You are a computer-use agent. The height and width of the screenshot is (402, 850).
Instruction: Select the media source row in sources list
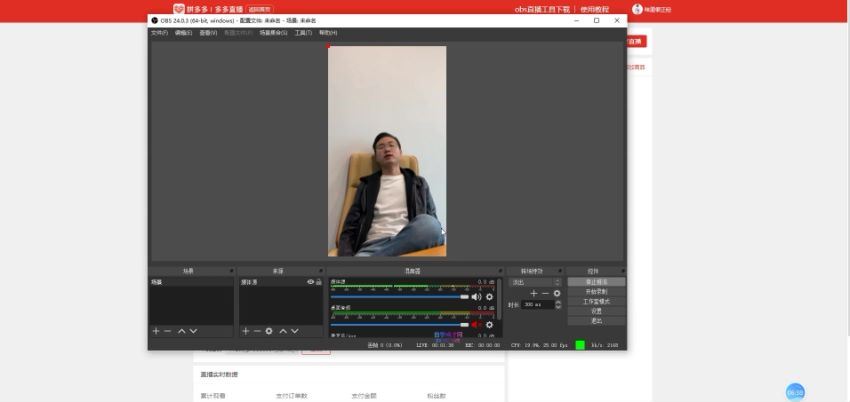click(281, 282)
